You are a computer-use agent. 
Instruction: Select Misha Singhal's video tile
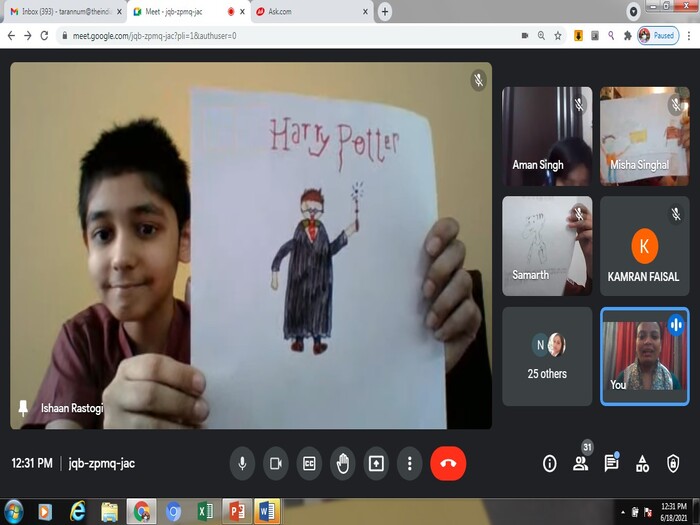click(x=645, y=136)
